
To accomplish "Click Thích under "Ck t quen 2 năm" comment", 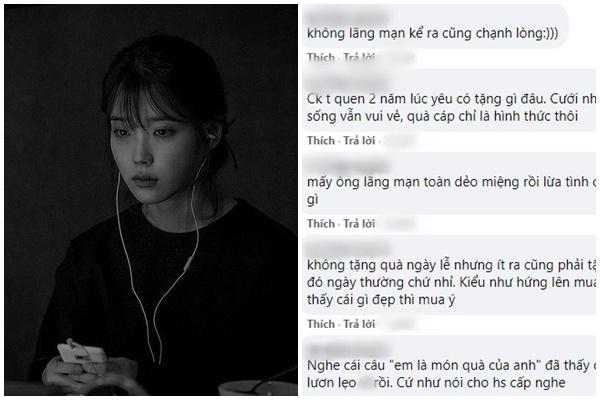I will click(x=321, y=140).
